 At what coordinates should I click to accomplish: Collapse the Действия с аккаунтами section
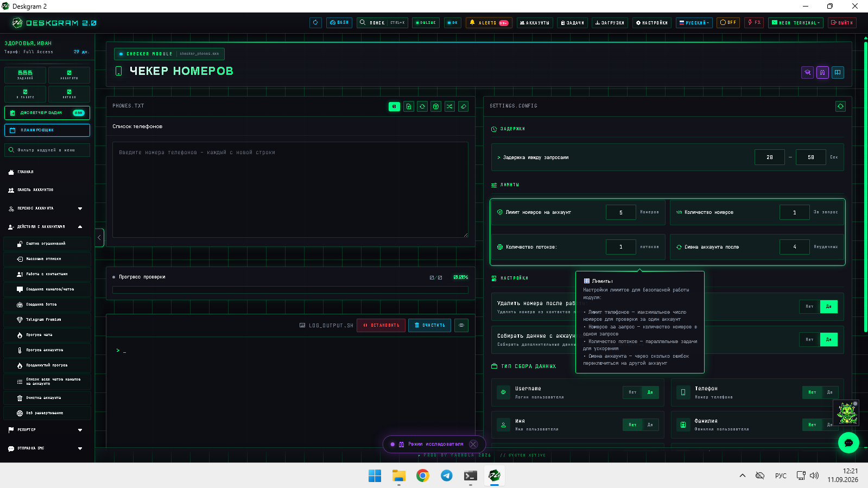coord(46,227)
